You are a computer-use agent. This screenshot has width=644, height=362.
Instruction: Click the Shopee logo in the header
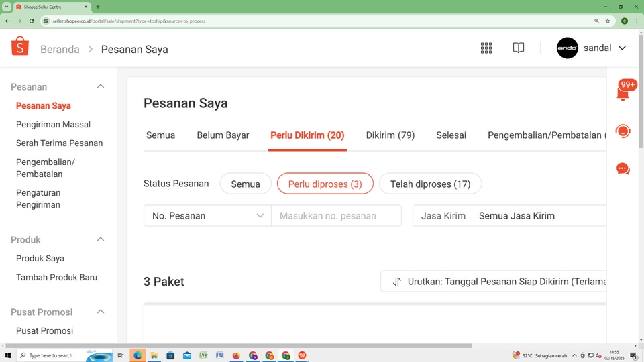[19, 46]
